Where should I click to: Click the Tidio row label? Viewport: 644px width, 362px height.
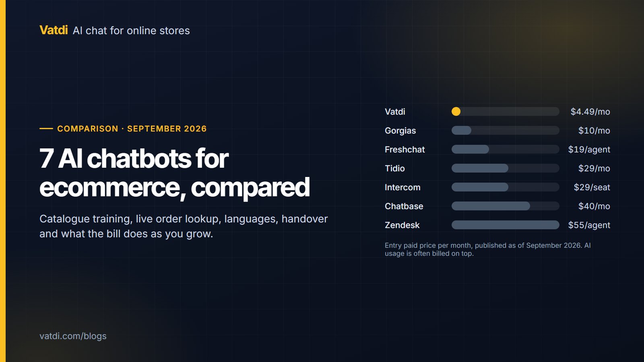[394, 169]
